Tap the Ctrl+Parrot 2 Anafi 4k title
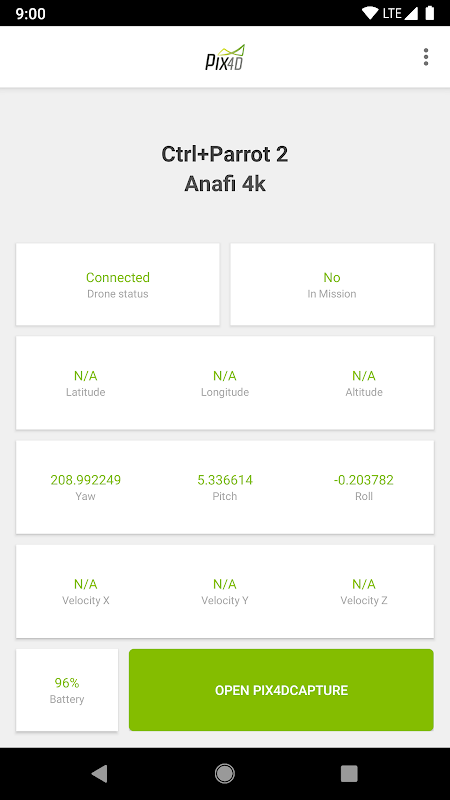Viewport: 450px width, 800px height. pos(225,168)
